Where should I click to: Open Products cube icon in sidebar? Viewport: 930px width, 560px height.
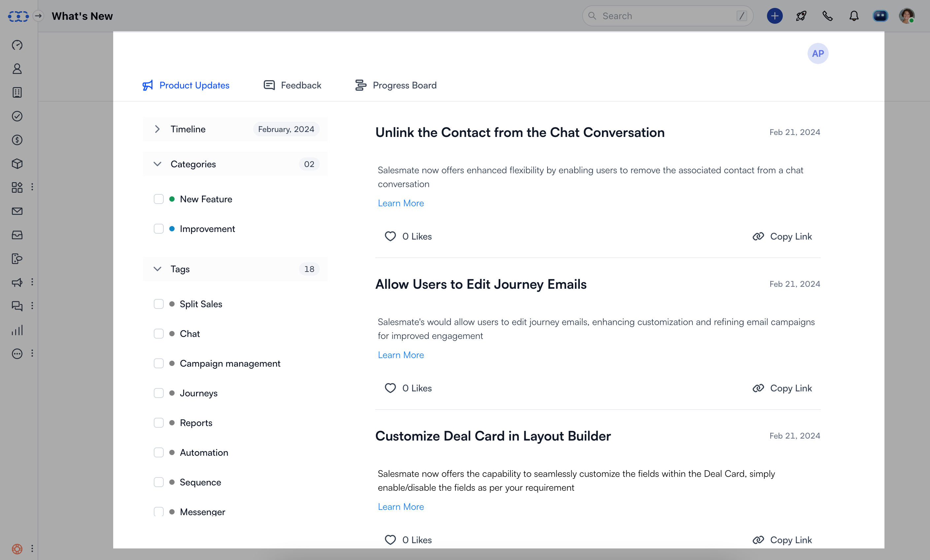click(17, 164)
